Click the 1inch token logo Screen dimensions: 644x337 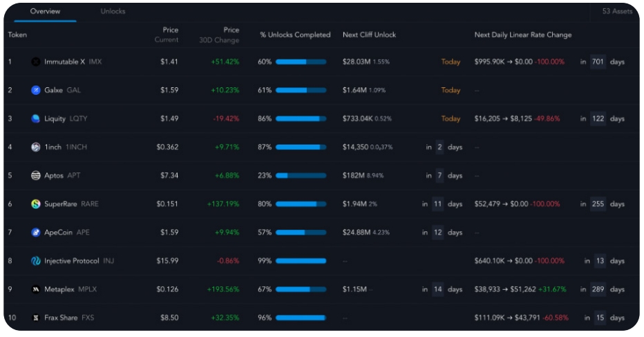[36, 147]
